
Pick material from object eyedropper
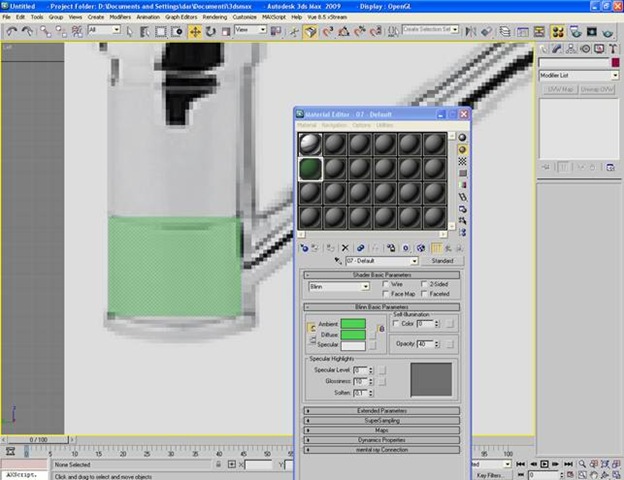(337, 261)
